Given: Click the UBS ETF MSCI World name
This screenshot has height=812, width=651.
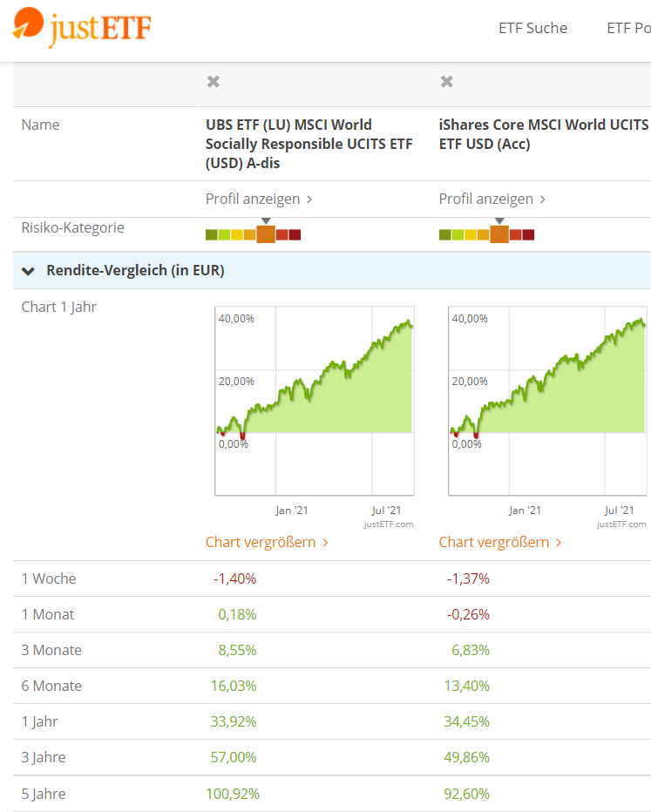Looking at the screenshot, I should 309,144.
